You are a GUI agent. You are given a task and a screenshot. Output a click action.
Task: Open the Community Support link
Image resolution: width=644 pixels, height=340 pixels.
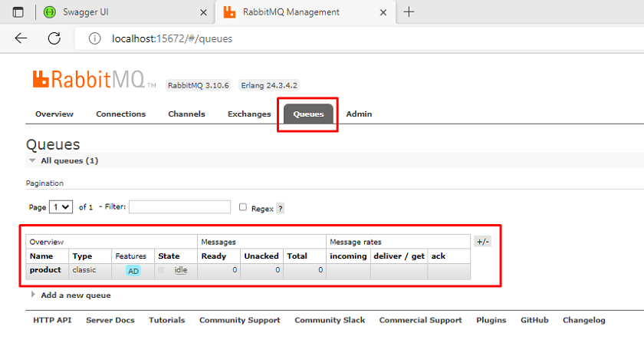point(239,320)
